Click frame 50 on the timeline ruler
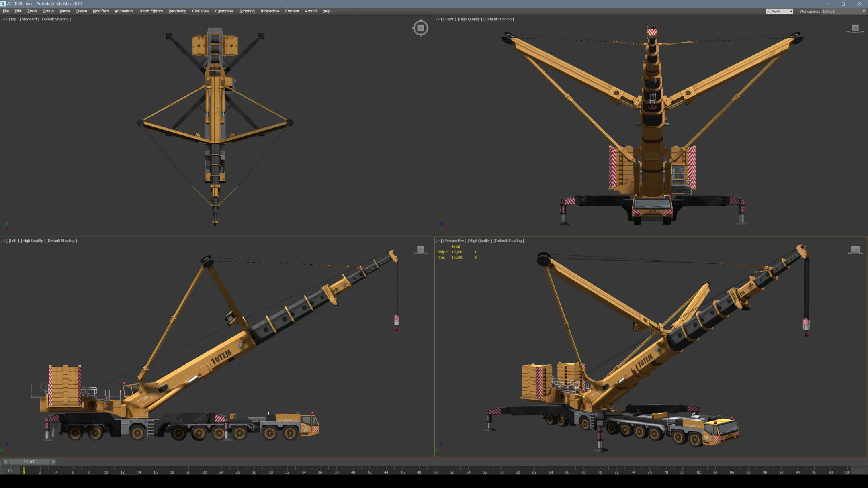This screenshot has height=488, width=868. tap(436, 472)
